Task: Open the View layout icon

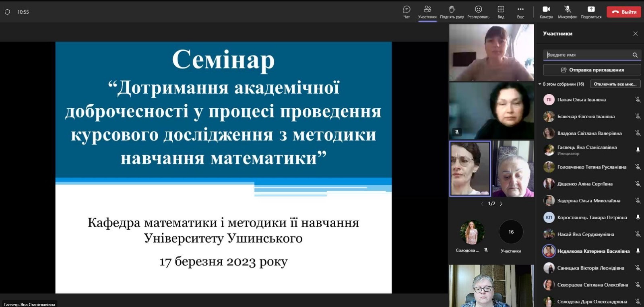Action: point(501,10)
